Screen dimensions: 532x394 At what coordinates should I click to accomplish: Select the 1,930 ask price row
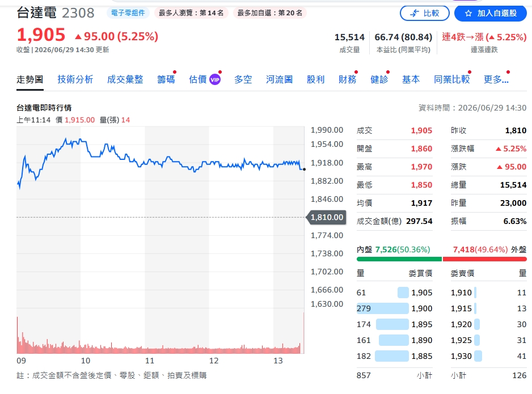pos(488,356)
